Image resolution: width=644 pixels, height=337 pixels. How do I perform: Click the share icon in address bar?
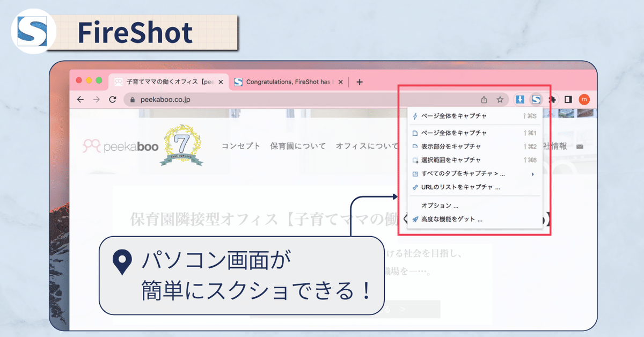click(484, 99)
